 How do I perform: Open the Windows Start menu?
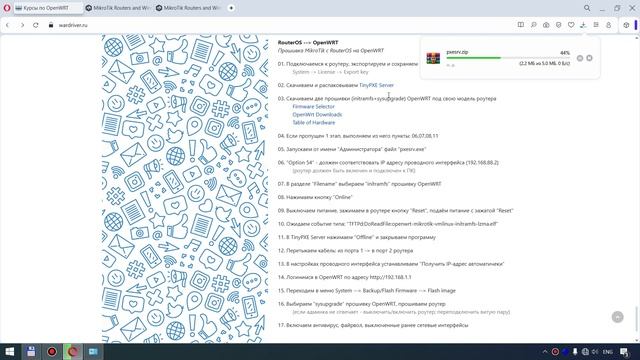pos(9,351)
